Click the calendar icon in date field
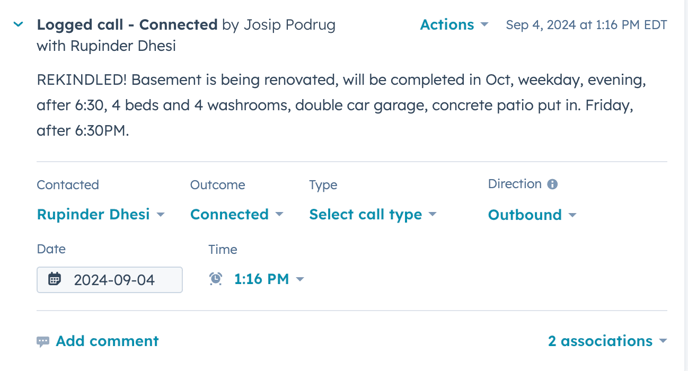Screen dimensions: 688x371 (54, 279)
